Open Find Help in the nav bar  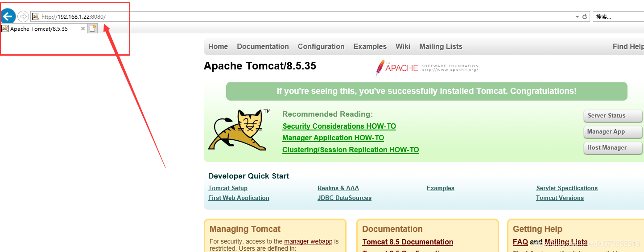pyautogui.click(x=628, y=46)
